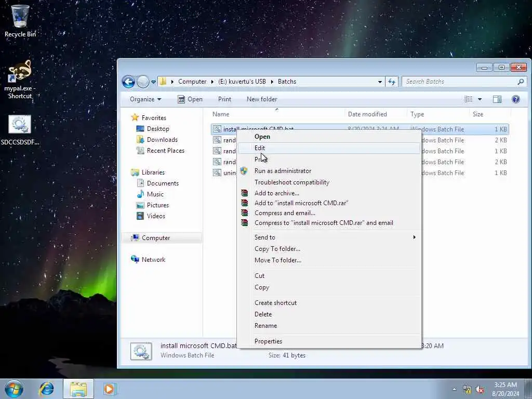This screenshot has height=399, width=532.
Task: Select the SDCCSDSDF batch file desktop icon
Action: pyautogui.click(x=20, y=130)
